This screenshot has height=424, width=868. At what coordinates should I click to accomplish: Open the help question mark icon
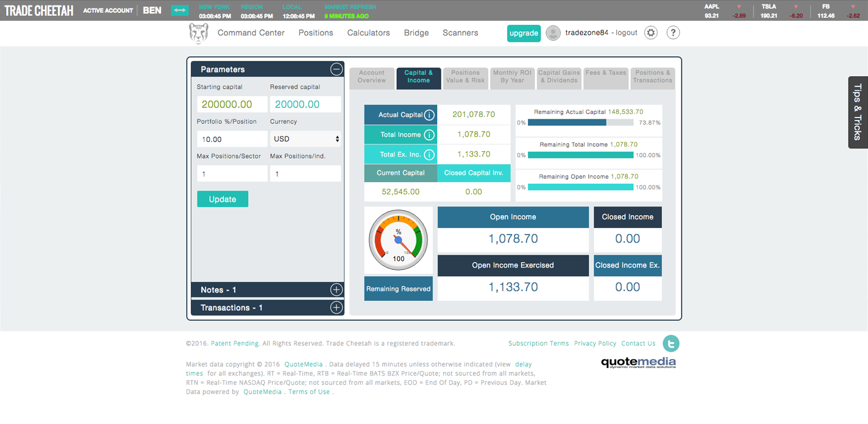coord(673,33)
